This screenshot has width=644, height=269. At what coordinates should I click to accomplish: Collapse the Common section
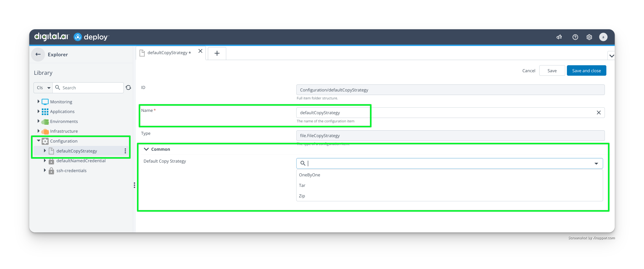click(x=146, y=149)
